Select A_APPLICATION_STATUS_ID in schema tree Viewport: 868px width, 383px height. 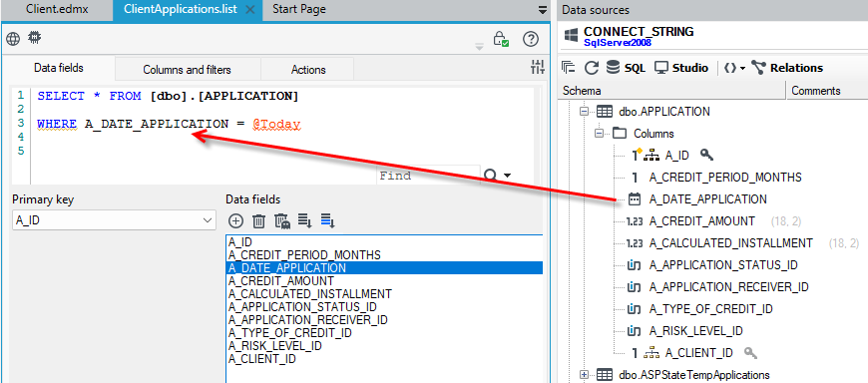point(723,264)
